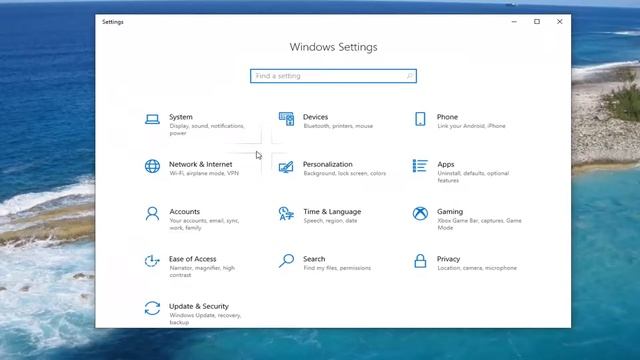Focus the Find a setting field
Screen dimensions: 640x360
tap(333, 76)
